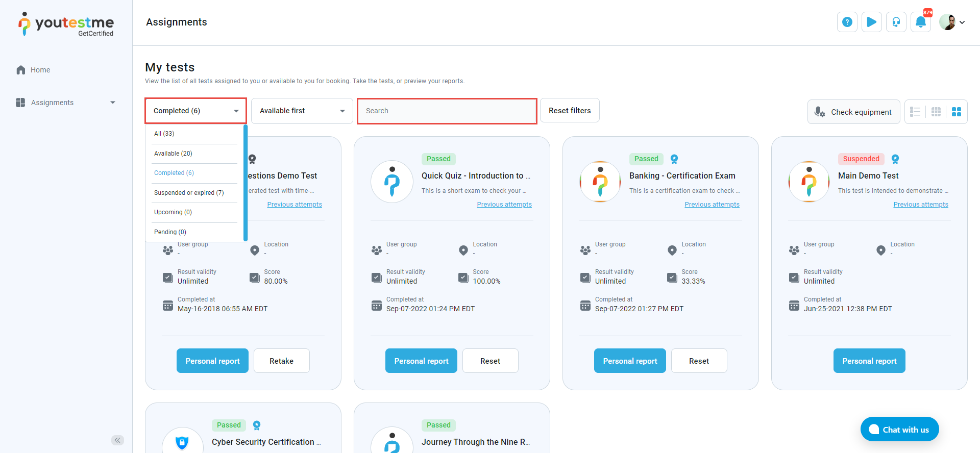Open the help question mark icon
This screenshot has height=453, width=980.
[x=847, y=22]
